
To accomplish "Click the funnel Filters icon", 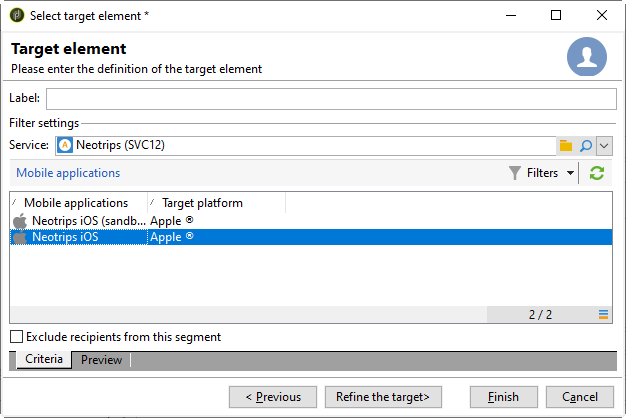I will point(515,173).
